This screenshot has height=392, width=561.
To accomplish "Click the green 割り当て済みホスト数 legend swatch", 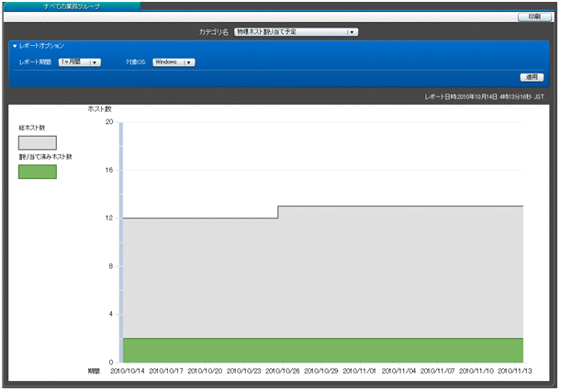I will (37, 172).
